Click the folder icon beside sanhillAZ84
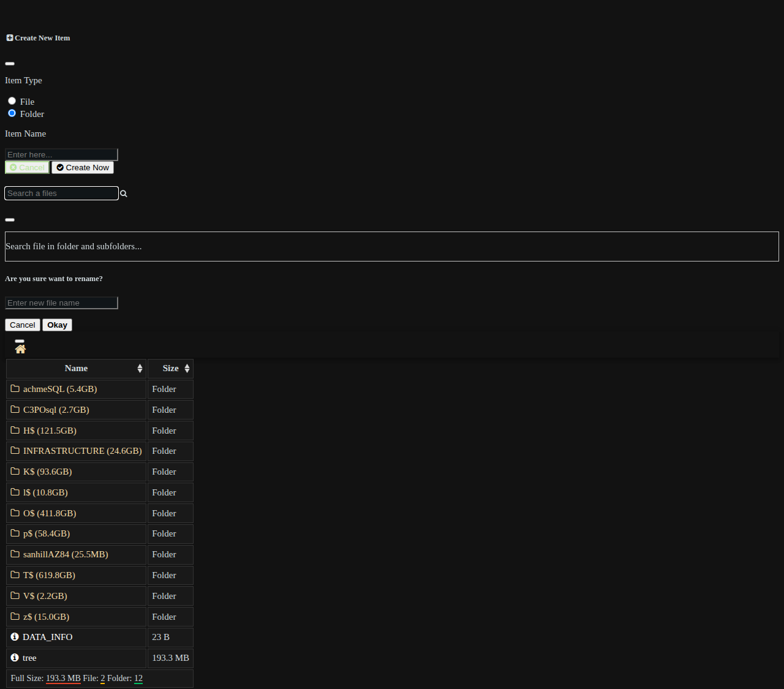The width and height of the screenshot is (784, 689). [15, 554]
